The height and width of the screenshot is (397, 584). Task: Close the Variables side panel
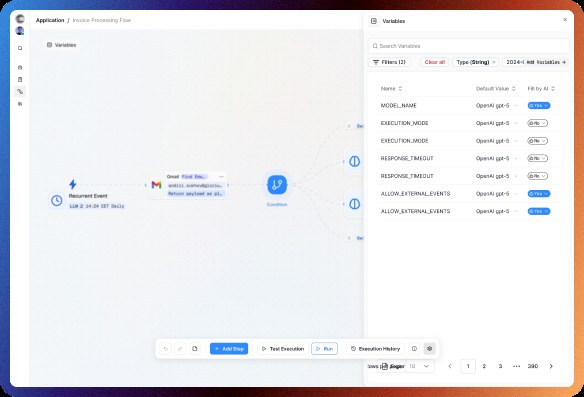click(x=565, y=20)
